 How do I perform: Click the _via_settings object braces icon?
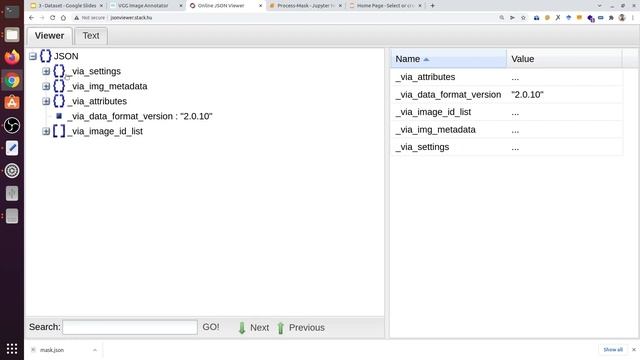[x=59, y=71]
